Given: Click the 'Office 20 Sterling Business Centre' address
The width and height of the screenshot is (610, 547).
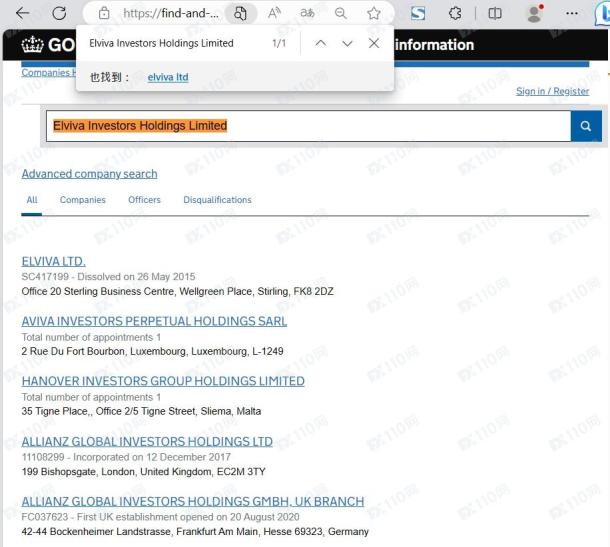Looking at the screenshot, I should tap(177, 291).
